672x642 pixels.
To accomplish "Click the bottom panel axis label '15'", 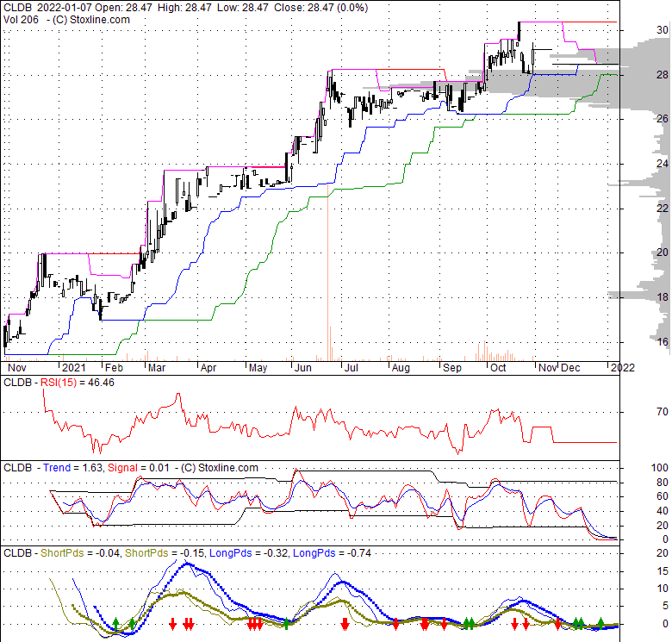I will click(x=663, y=570).
